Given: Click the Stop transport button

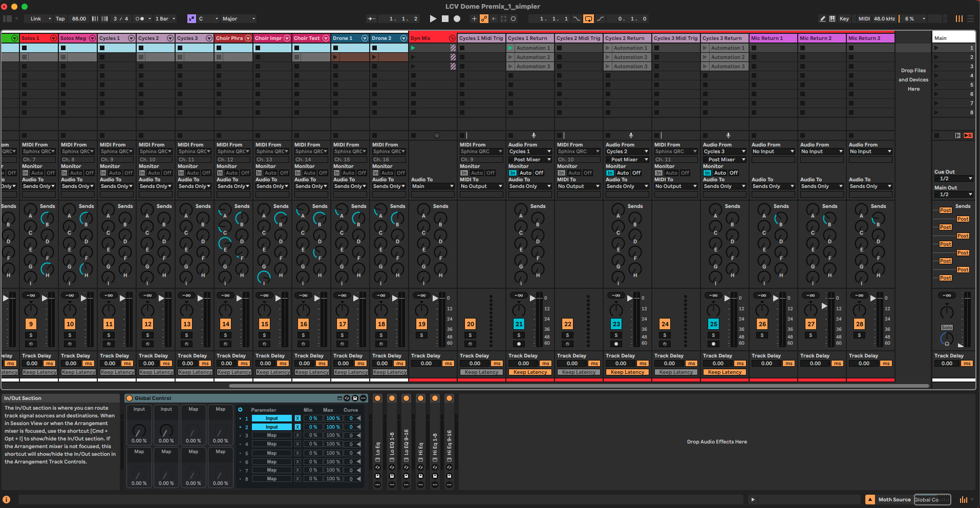Looking at the screenshot, I should click(x=445, y=19).
